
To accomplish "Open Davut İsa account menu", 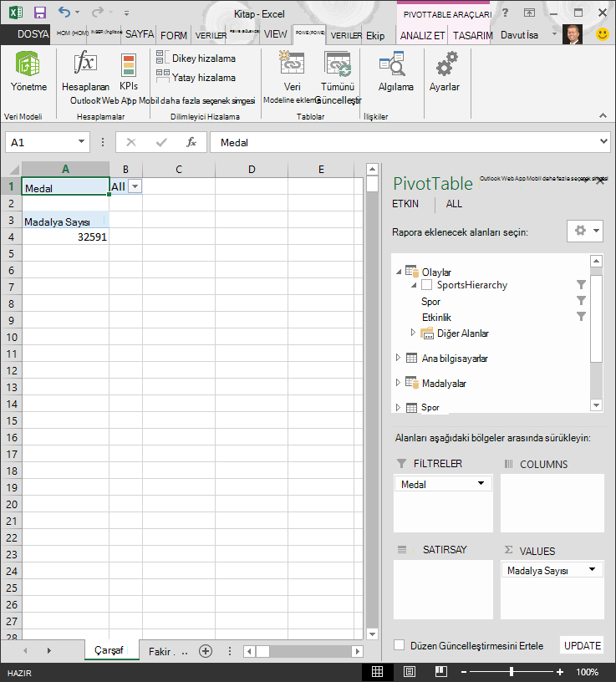I will [519, 35].
